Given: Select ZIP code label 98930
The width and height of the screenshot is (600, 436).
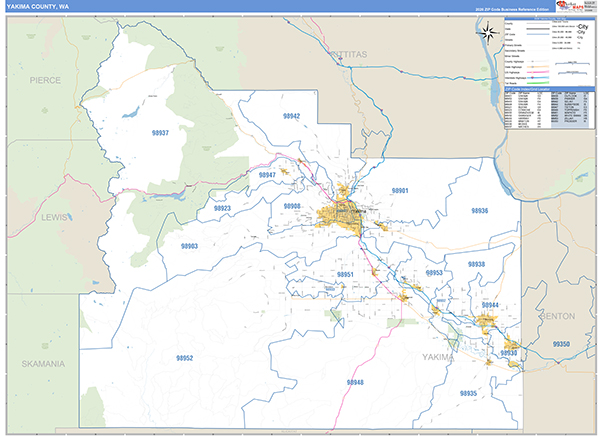Looking at the screenshot, I should (509, 353).
